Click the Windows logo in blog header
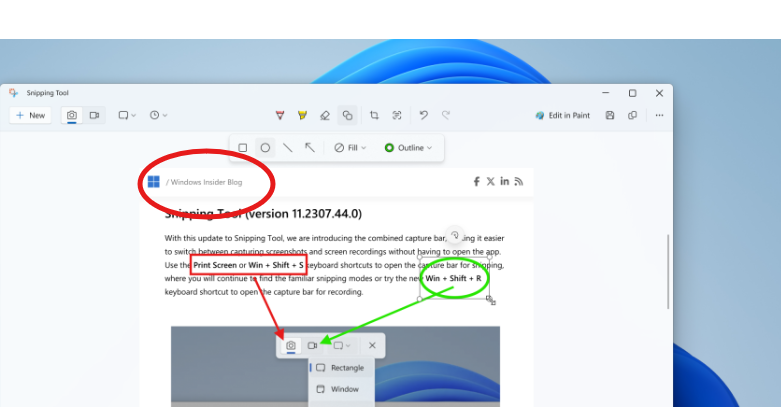Viewport: 781px width, 407px height. pyautogui.click(x=153, y=182)
